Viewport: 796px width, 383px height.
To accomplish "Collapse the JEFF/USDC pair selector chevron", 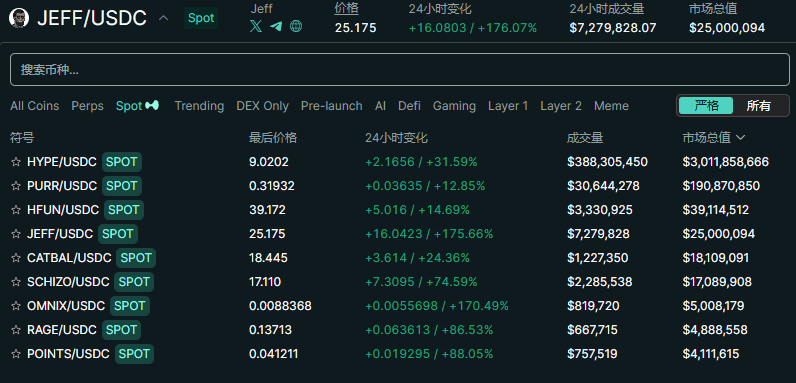I will tap(163, 18).
